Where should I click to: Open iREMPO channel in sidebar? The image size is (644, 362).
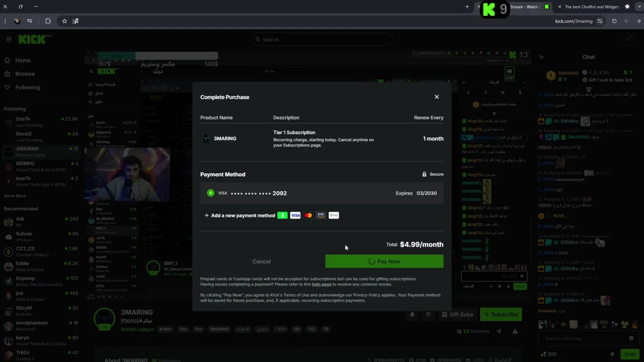pos(40,166)
